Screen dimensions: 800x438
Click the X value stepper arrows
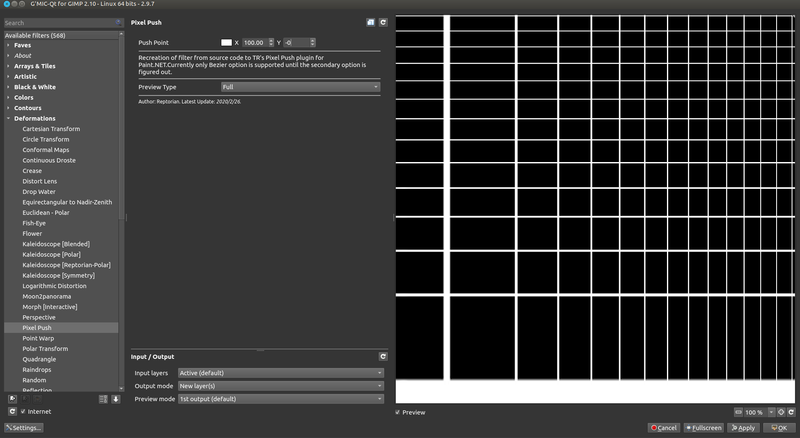[x=271, y=42]
